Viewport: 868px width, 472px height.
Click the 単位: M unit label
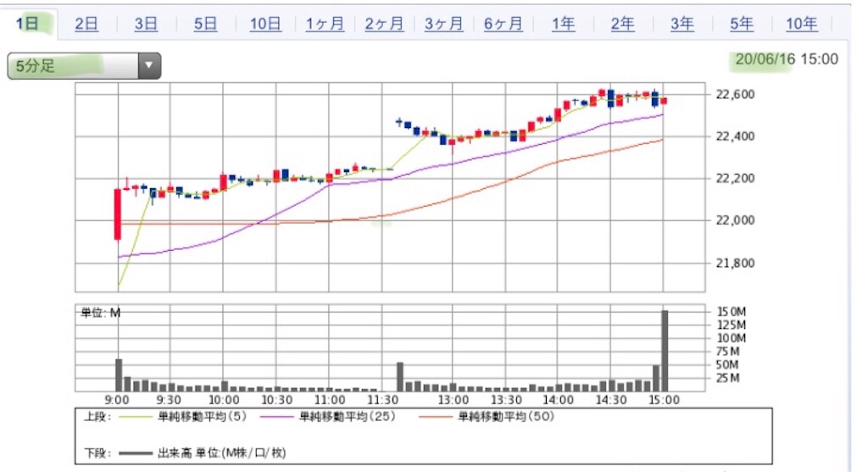click(x=100, y=314)
